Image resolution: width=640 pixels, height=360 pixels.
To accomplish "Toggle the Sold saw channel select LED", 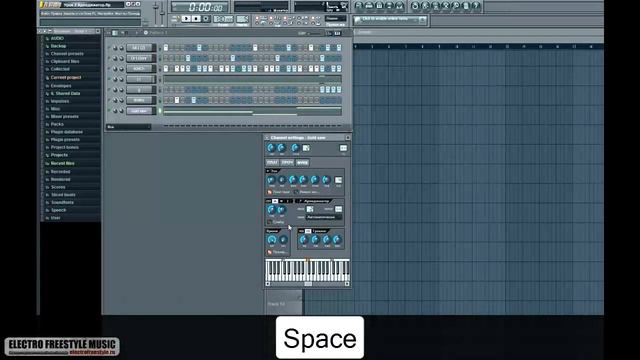I will coord(160,111).
